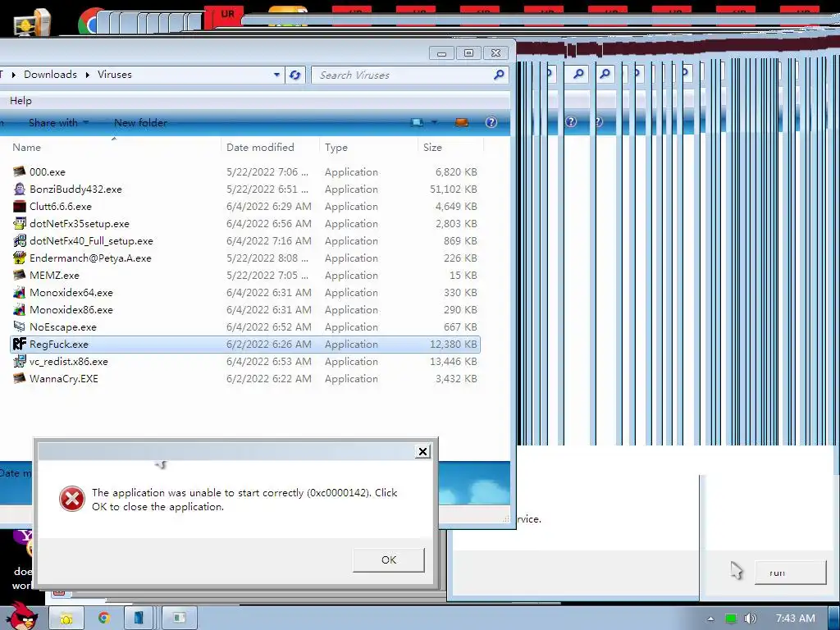Select the Clutt6.6.6.exe icon
840x630 pixels.
20,206
